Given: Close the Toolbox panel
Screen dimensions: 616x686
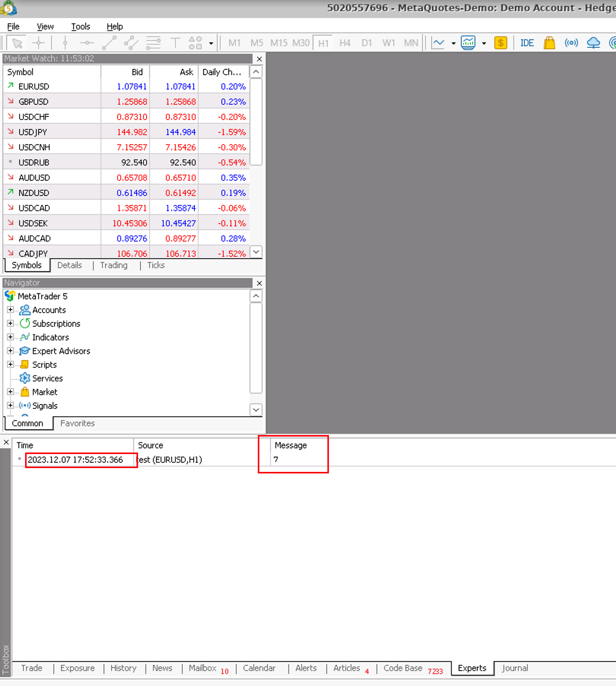Looking at the screenshot, I should 6,442.
